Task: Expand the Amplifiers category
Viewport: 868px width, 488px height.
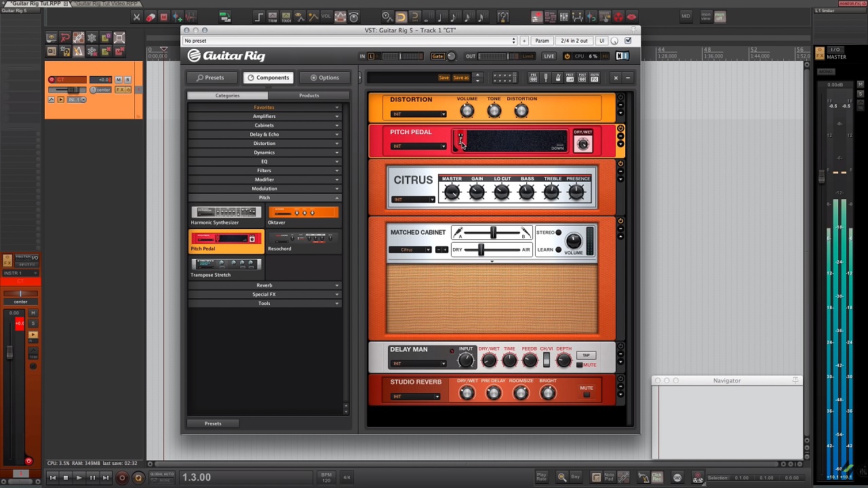Action: click(x=264, y=117)
